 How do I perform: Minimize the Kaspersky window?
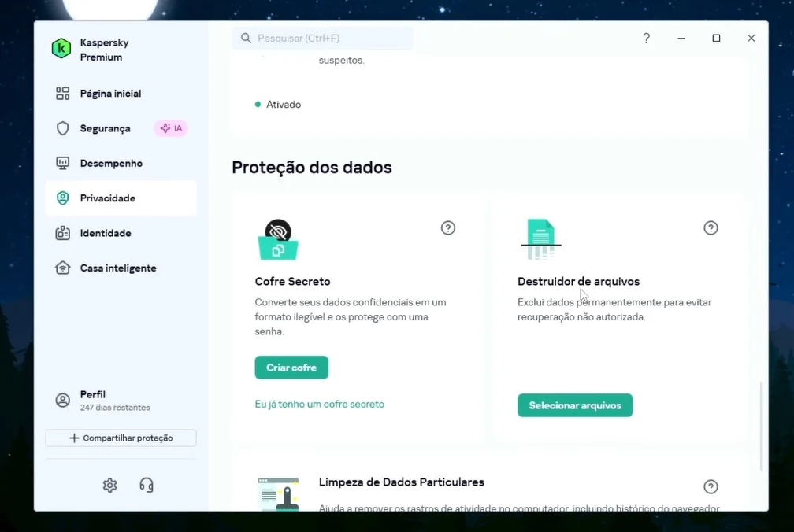pyautogui.click(x=681, y=39)
